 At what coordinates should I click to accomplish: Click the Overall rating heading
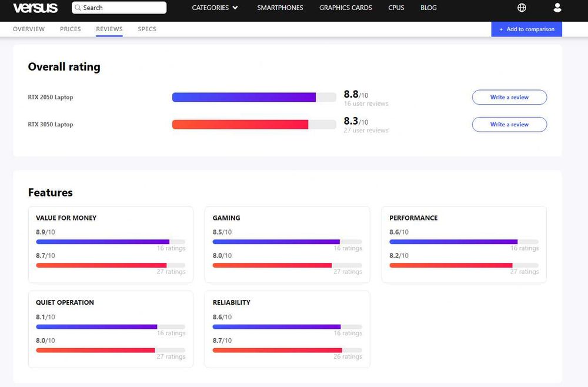(x=64, y=66)
